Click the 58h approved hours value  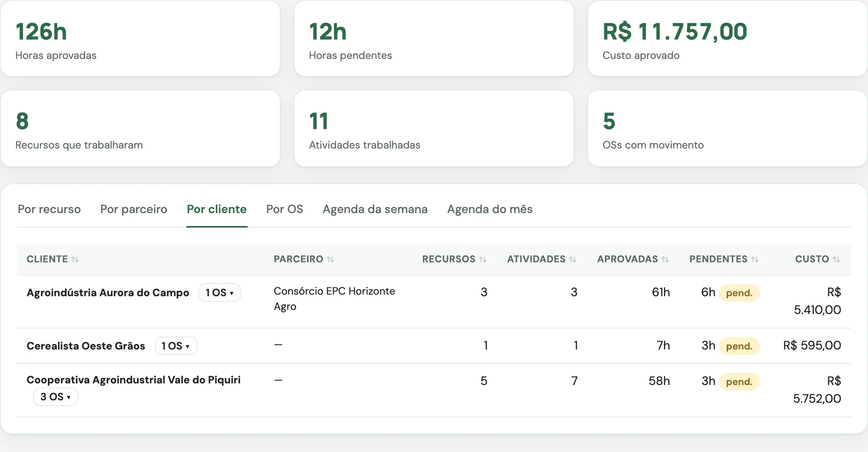[659, 381]
